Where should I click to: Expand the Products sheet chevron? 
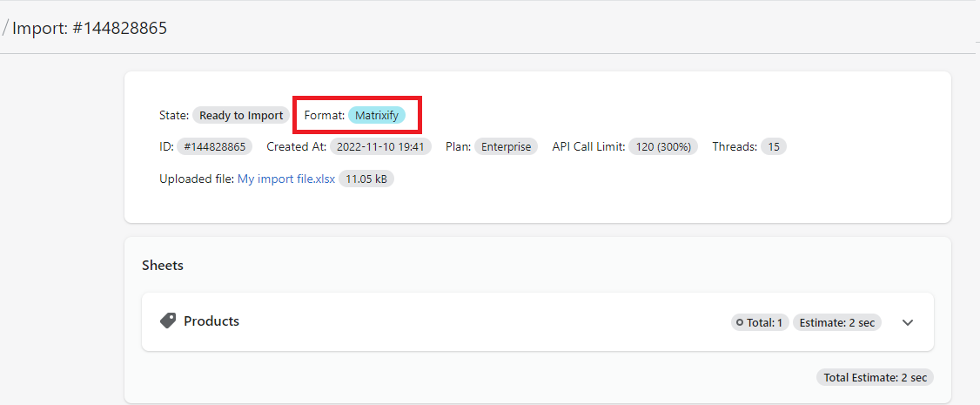[908, 322]
